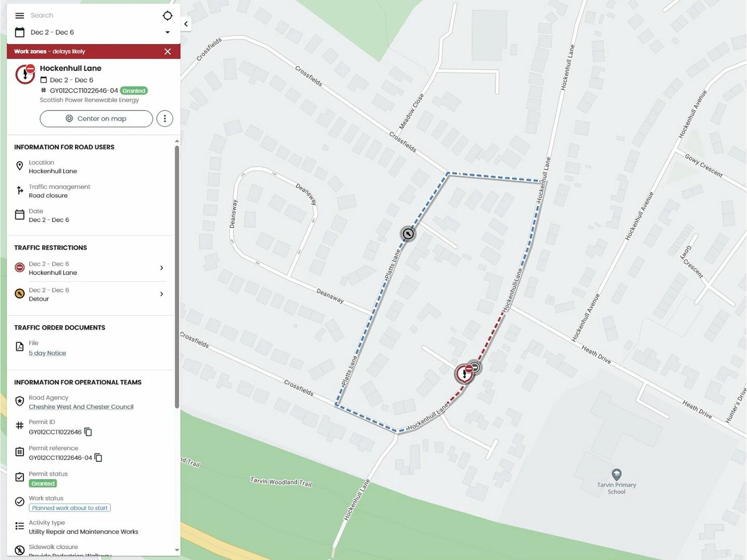Open the hamburger menu
This screenshot has width=747, height=560.
[20, 16]
